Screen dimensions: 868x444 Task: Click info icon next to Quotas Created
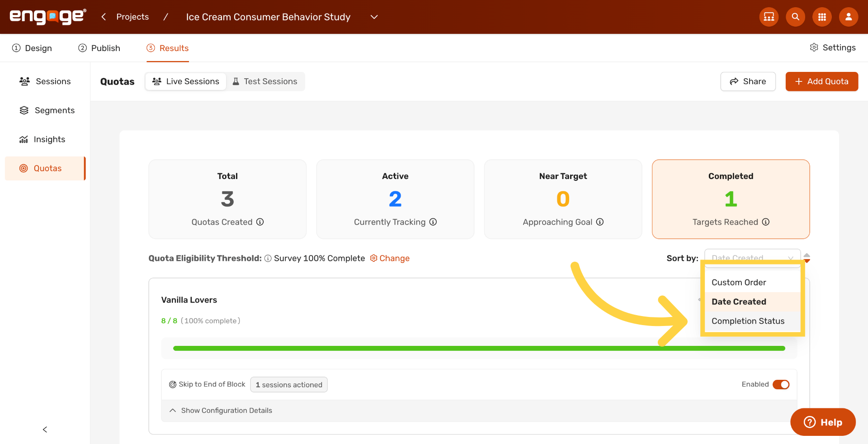(260, 222)
